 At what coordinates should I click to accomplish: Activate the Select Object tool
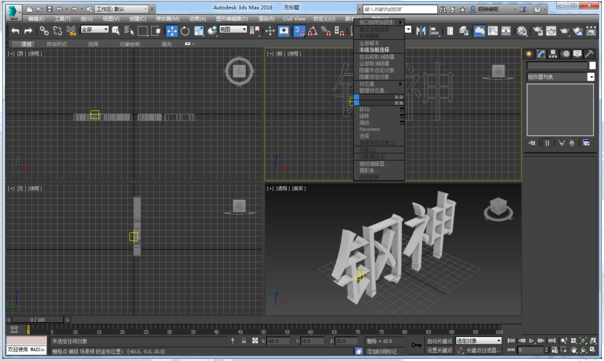pos(115,31)
